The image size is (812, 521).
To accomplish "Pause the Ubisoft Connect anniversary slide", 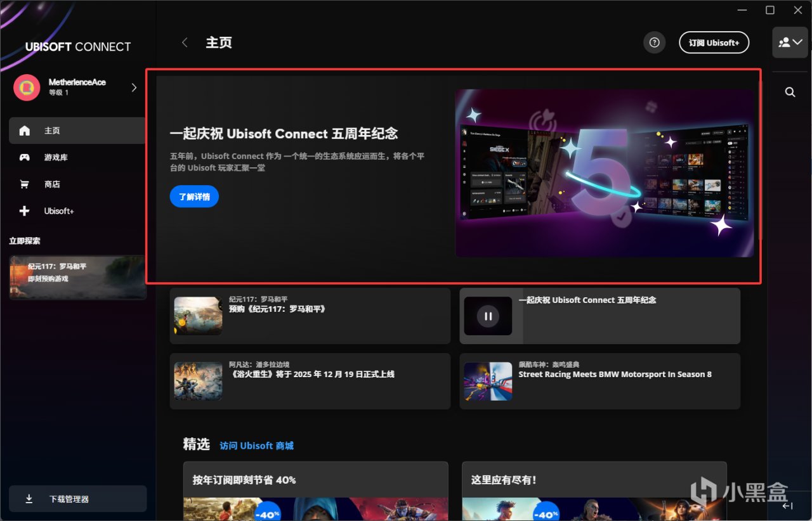I will click(488, 316).
